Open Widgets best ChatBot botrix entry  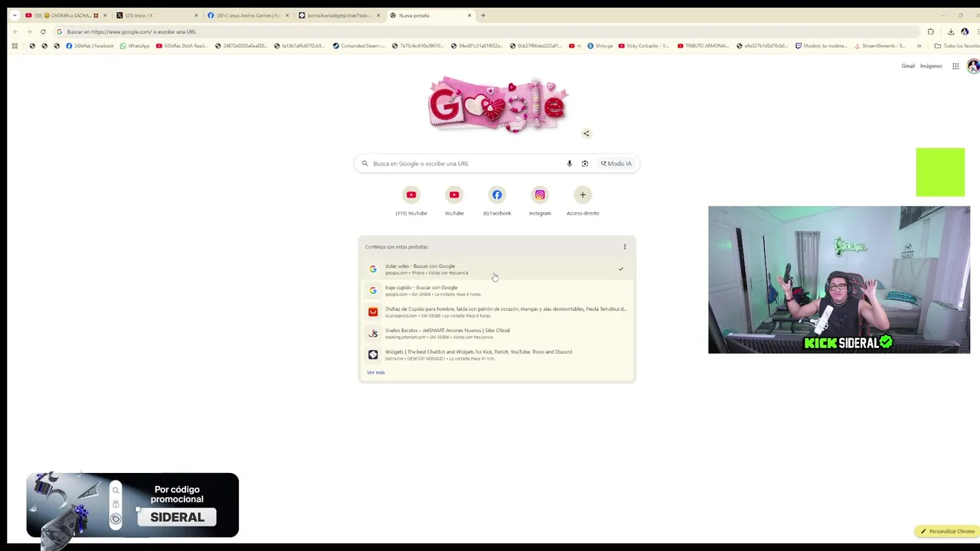[x=497, y=355]
